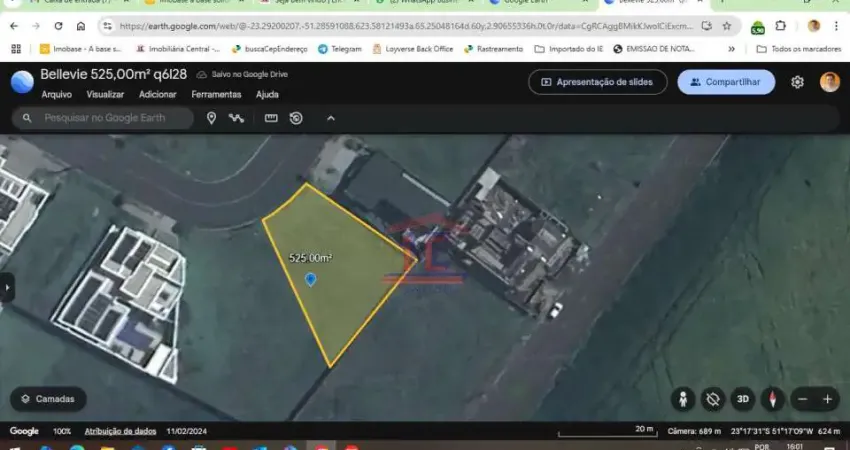Collapse the toolbar with the up chevron
This screenshot has width=850, height=450.
[331, 118]
